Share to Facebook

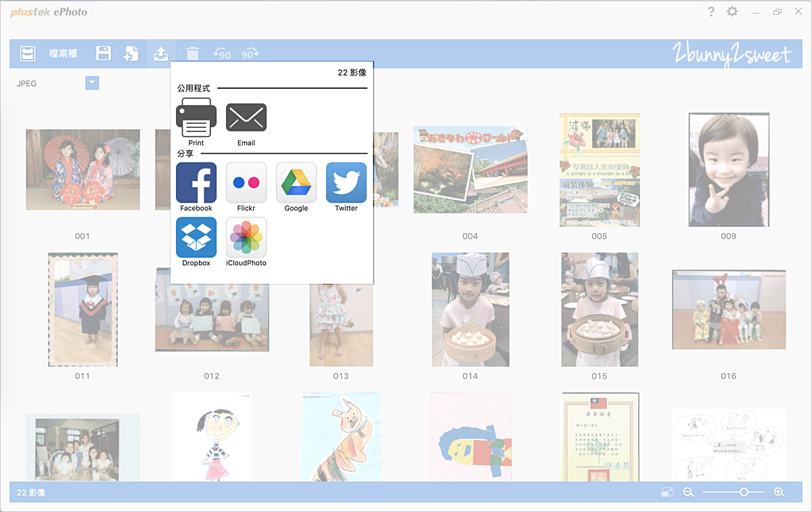point(196,187)
